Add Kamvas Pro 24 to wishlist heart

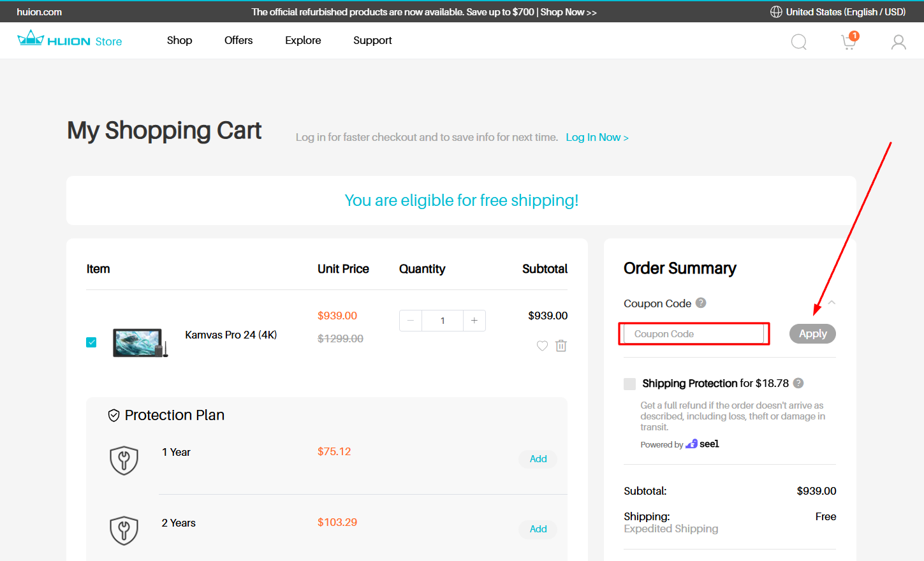[x=542, y=346]
